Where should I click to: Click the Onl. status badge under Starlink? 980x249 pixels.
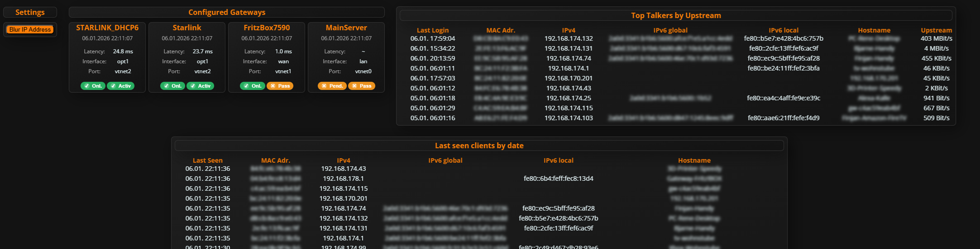(x=172, y=86)
